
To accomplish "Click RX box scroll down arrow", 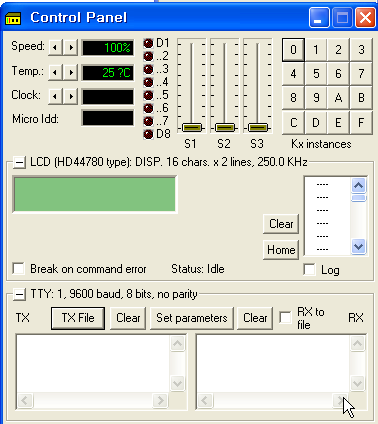I will pos(357,383).
